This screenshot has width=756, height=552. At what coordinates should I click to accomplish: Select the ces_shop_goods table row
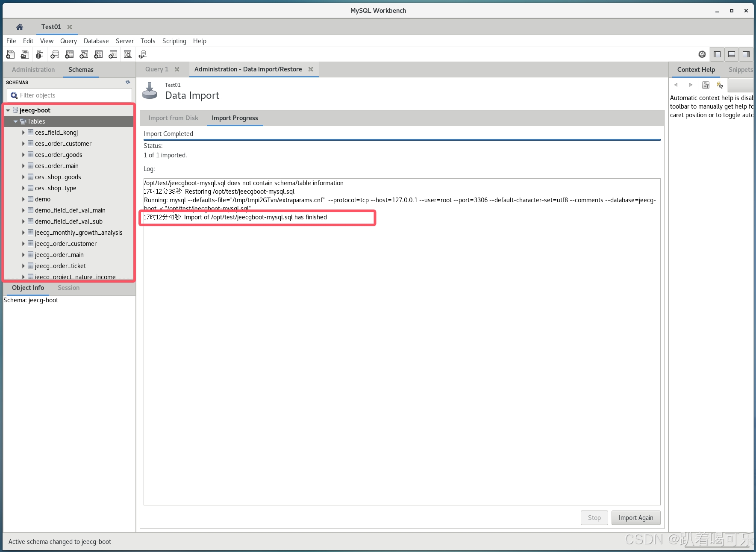tap(69, 177)
